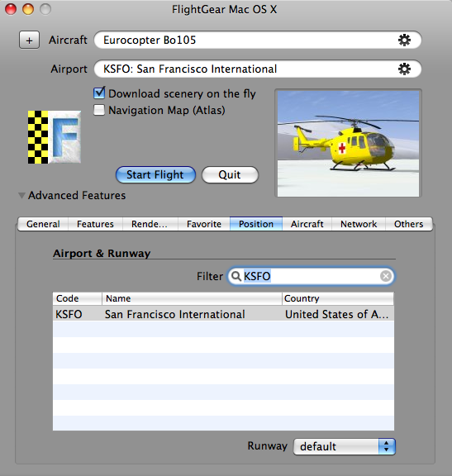Enable Navigation Map (Atlas) checkbox
Image resolution: width=452 pixels, height=476 pixels.
pyautogui.click(x=99, y=110)
